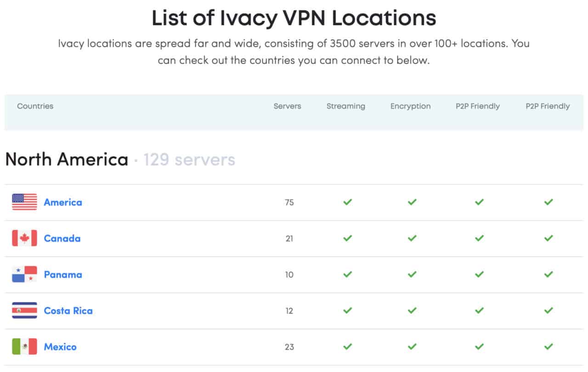588x372 pixels.
Task: Click America's Streaming checkmark
Action: tap(348, 202)
